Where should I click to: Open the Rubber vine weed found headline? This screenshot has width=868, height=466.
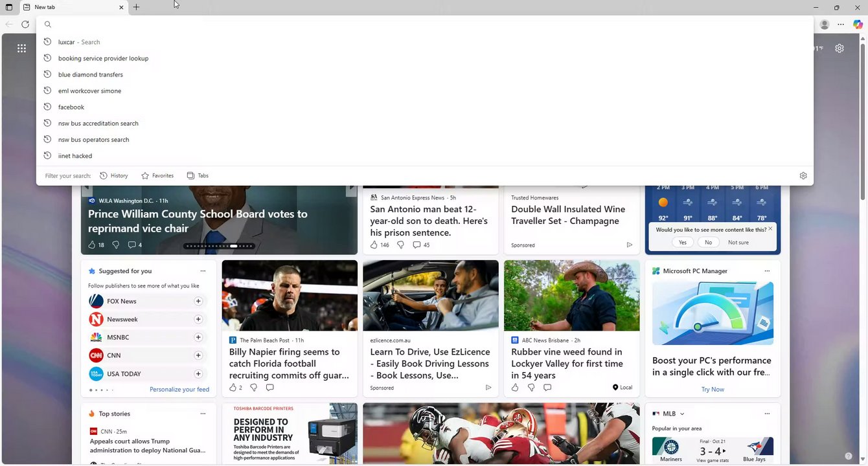coord(567,364)
